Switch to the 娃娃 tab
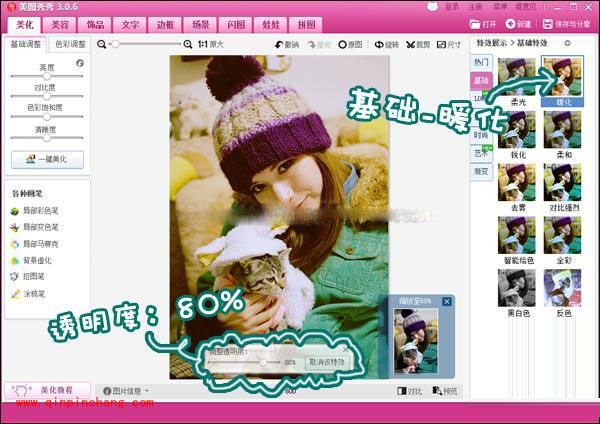Viewport: 600px width, 424px height. coord(271,25)
